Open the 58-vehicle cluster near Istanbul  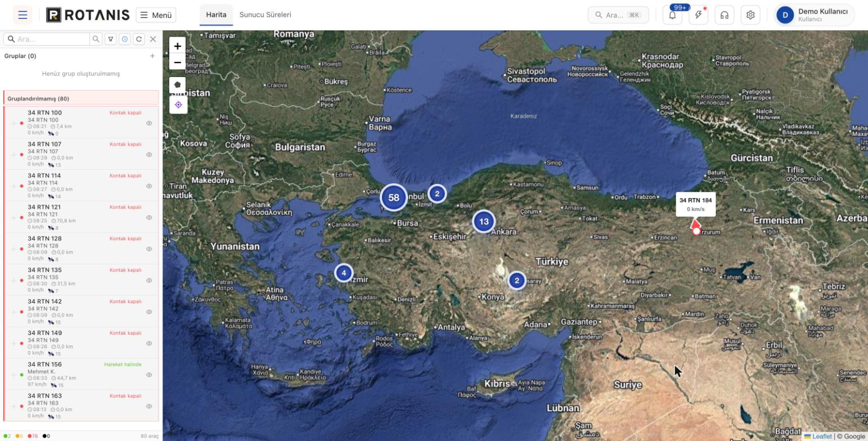click(x=394, y=197)
